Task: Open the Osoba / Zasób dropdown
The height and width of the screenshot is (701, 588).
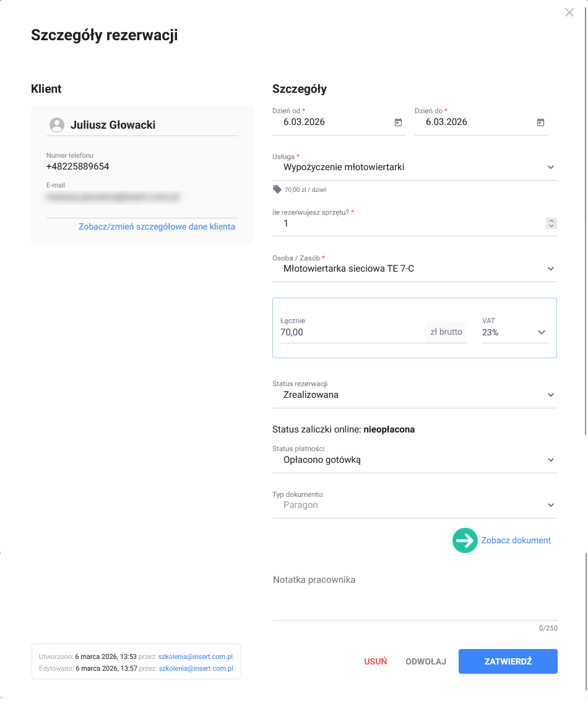Action: pos(551,269)
